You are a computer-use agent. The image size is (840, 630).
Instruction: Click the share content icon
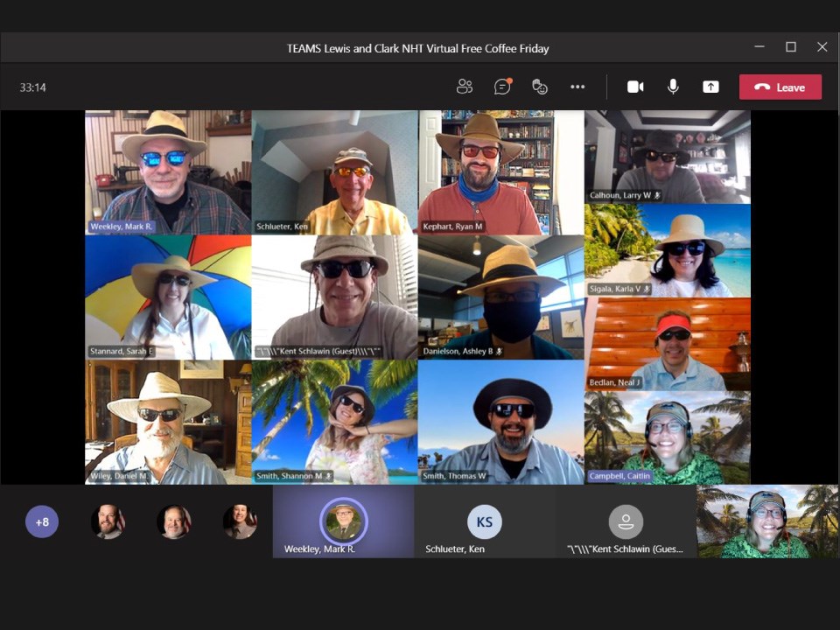click(710, 87)
